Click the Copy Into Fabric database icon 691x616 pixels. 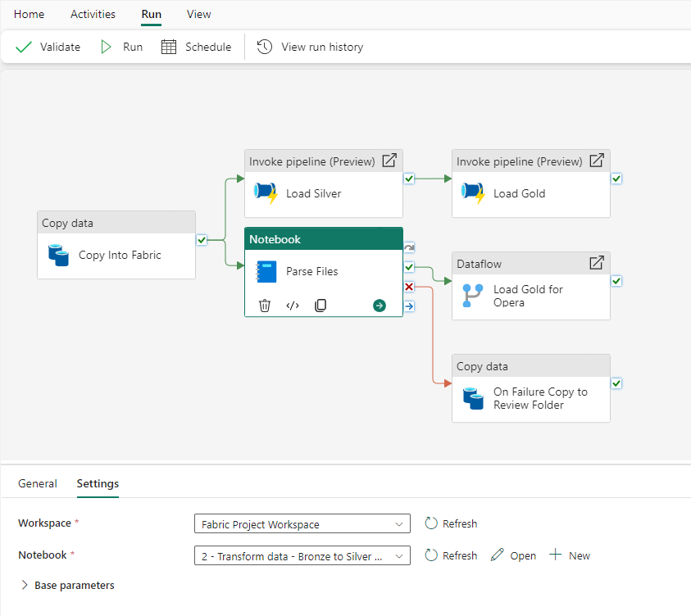(58, 255)
